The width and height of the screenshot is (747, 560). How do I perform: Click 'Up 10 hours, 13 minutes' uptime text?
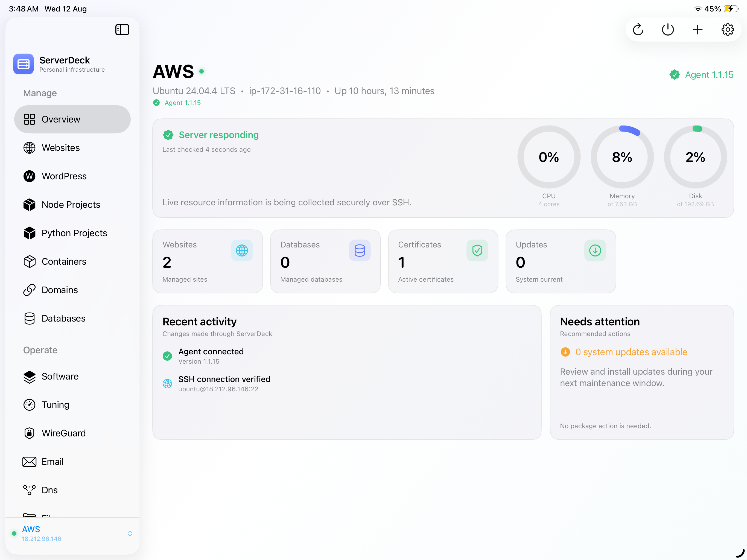(384, 91)
